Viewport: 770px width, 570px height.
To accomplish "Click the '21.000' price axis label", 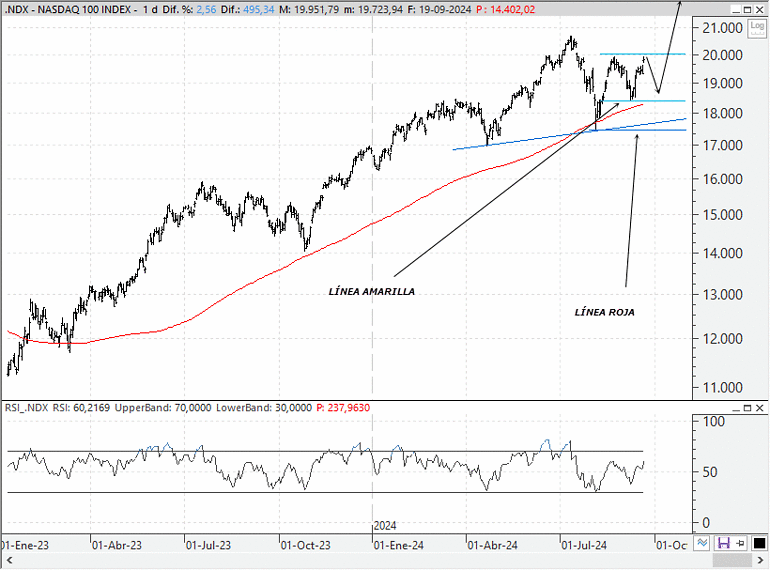I will pos(722,28).
